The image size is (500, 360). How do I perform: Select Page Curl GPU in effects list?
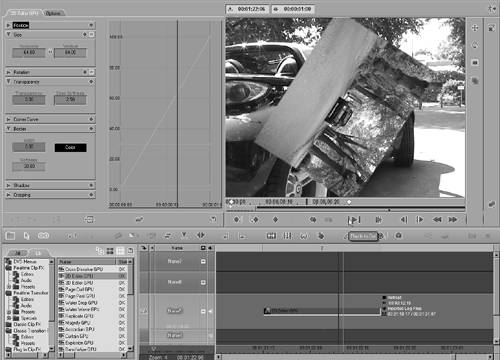click(x=79, y=289)
